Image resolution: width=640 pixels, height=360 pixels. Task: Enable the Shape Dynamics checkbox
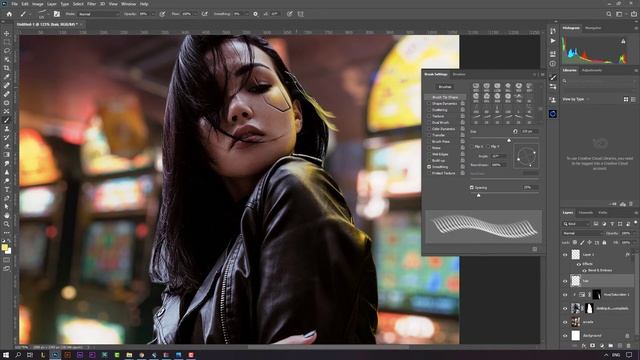tap(429, 104)
